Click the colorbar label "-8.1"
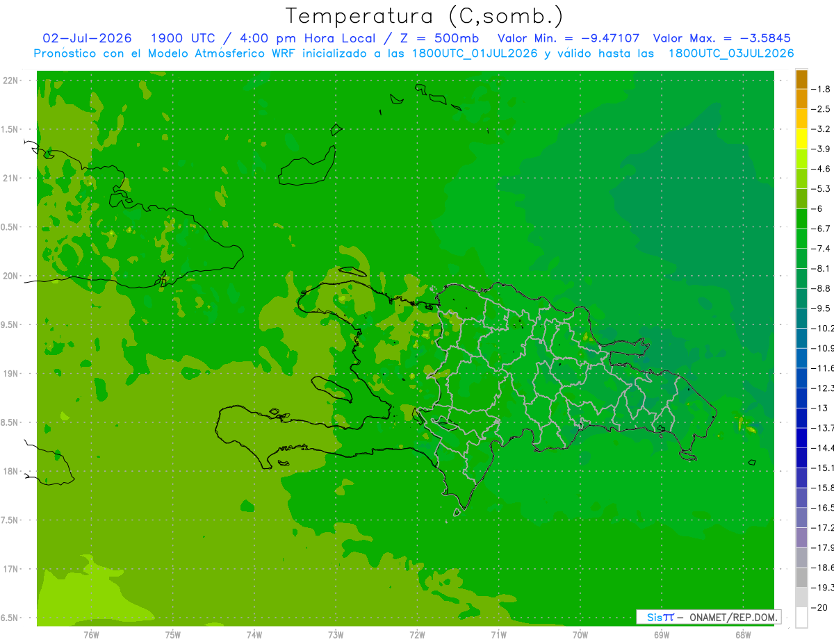 [821, 268]
